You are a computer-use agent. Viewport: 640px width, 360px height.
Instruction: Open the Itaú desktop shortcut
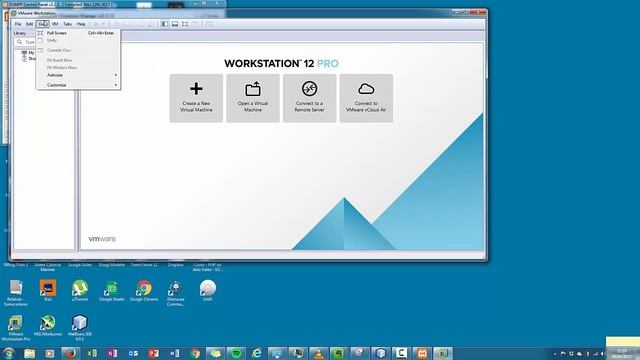pos(48,291)
